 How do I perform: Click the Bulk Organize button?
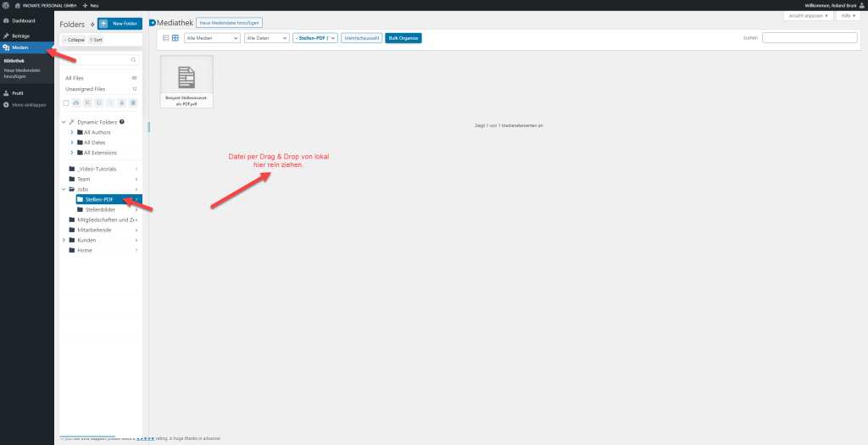pos(403,38)
